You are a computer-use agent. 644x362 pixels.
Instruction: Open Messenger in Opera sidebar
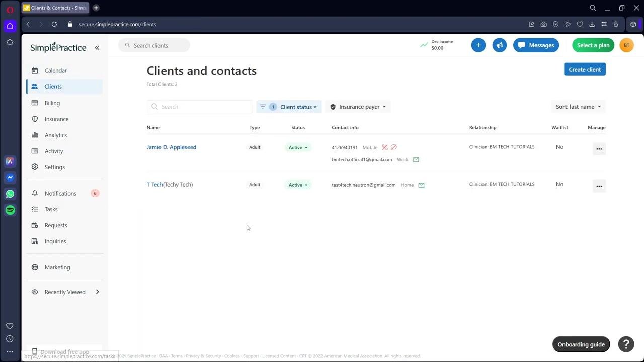click(10, 177)
